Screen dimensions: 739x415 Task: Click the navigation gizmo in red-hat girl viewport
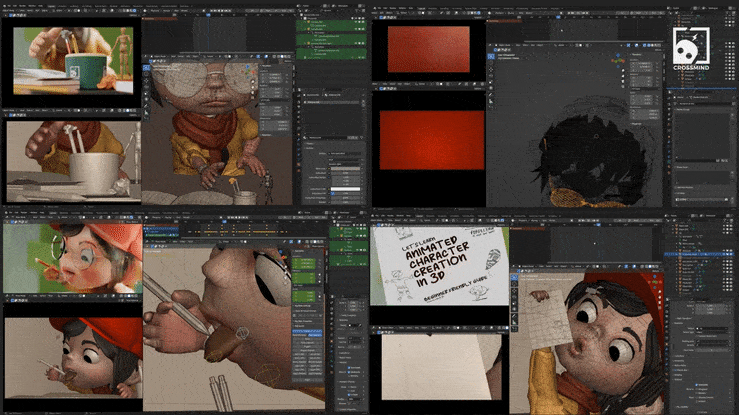tap(655, 283)
